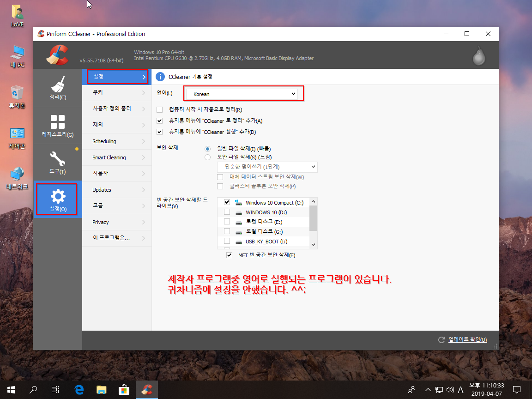
Task: Click the WINDOWS 10 (D:) drive icon
Action: [x=238, y=213]
